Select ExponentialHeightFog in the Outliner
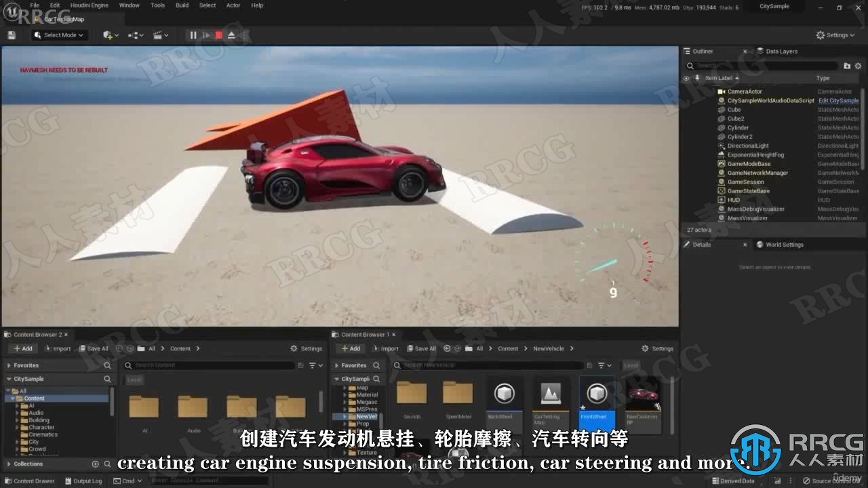This screenshot has width=868, height=488. click(755, 155)
